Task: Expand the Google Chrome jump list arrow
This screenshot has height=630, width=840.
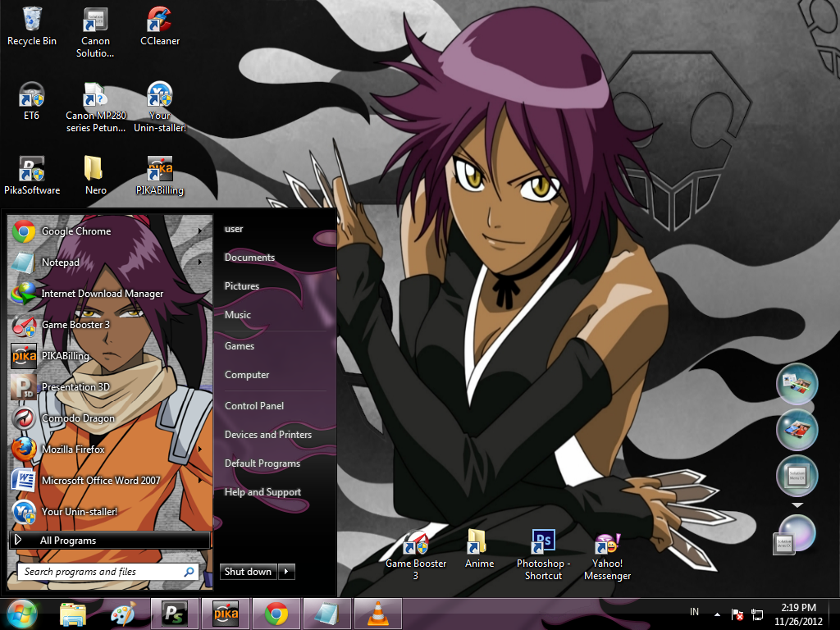Action: pos(200,231)
